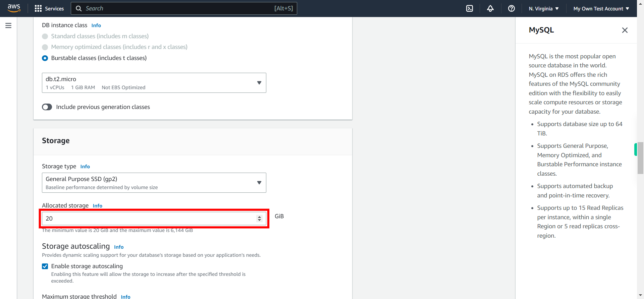This screenshot has height=299, width=644.
Task: Open the N. Virginia region selector
Action: [544, 8]
